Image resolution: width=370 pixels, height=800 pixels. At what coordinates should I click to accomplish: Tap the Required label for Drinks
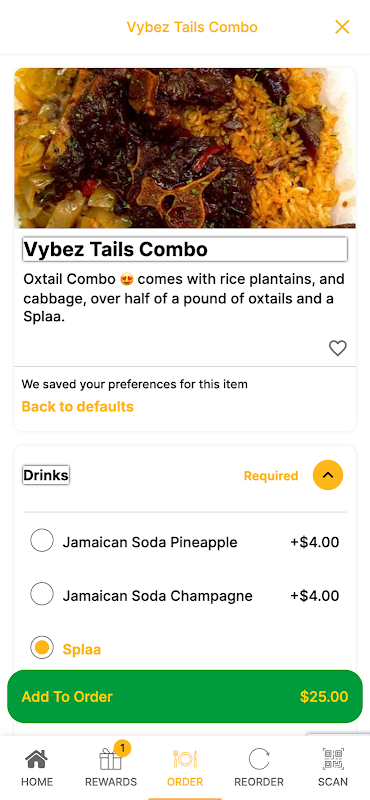[x=271, y=476]
